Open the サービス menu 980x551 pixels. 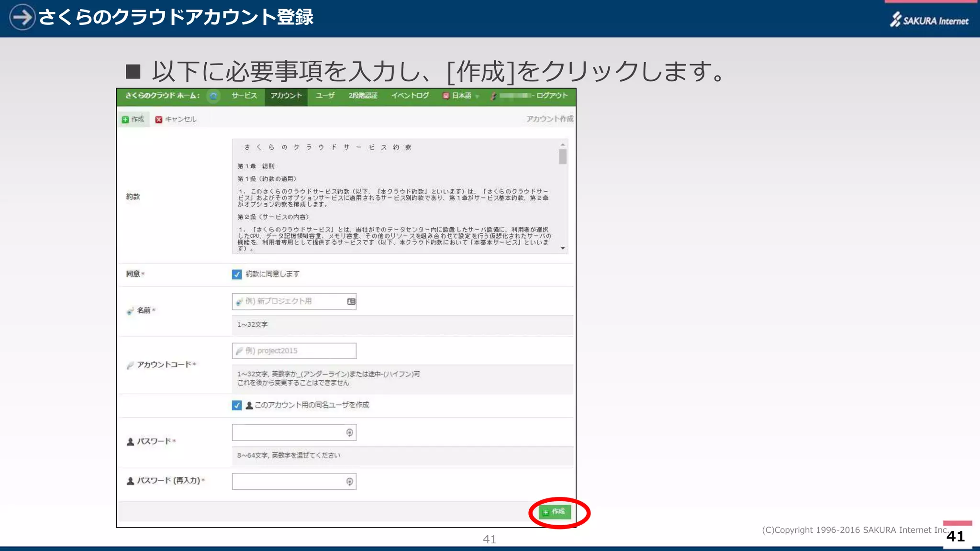pos(244,96)
